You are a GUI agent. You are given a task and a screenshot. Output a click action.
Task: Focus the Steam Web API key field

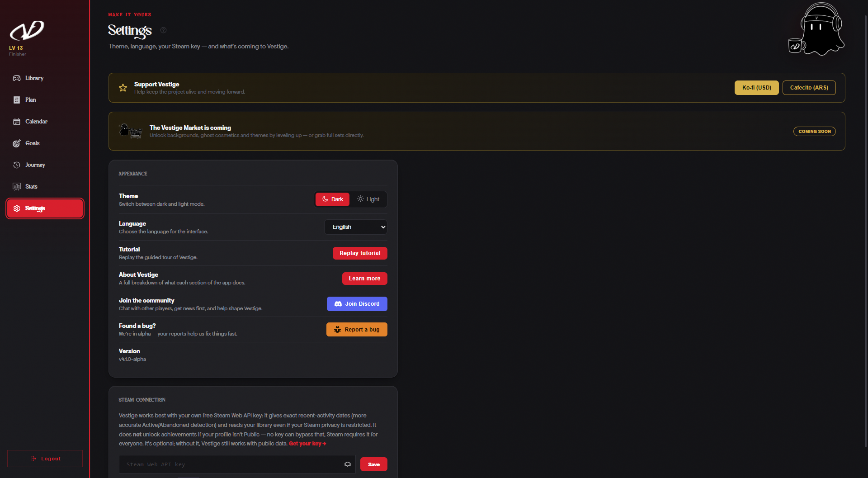click(x=237, y=464)
